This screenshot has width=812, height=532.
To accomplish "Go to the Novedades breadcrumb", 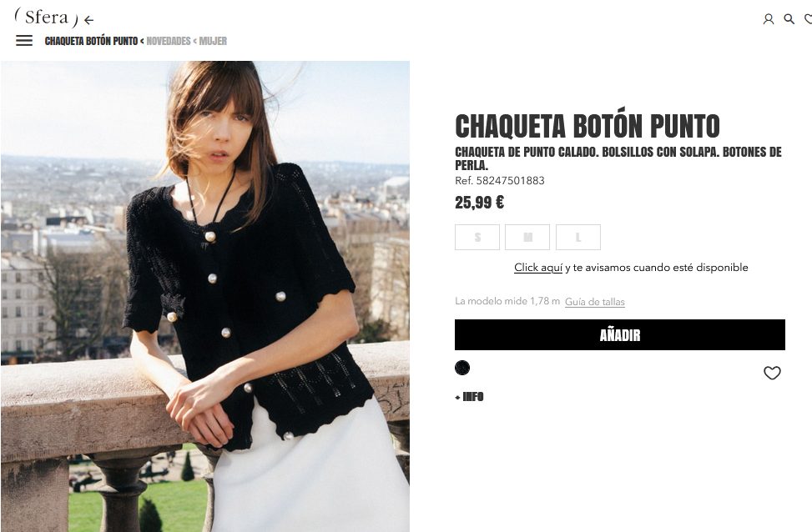I will coord(169,41).
